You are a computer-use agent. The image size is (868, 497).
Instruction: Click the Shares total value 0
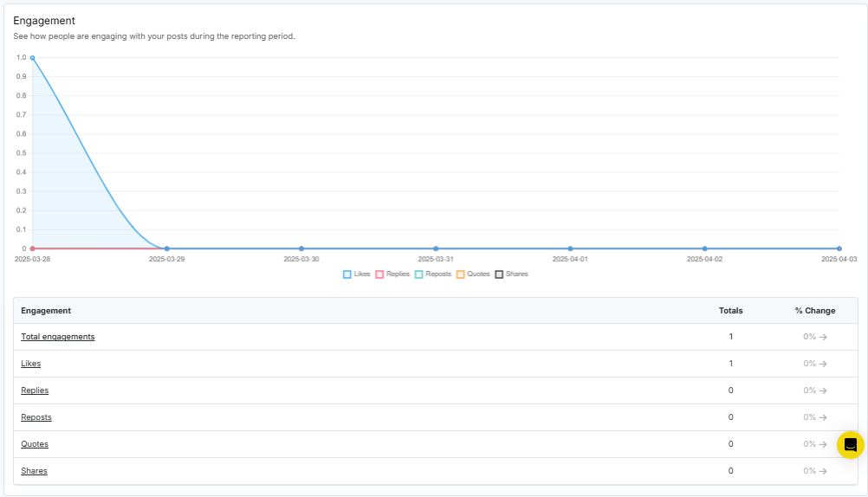pos(731,471)
